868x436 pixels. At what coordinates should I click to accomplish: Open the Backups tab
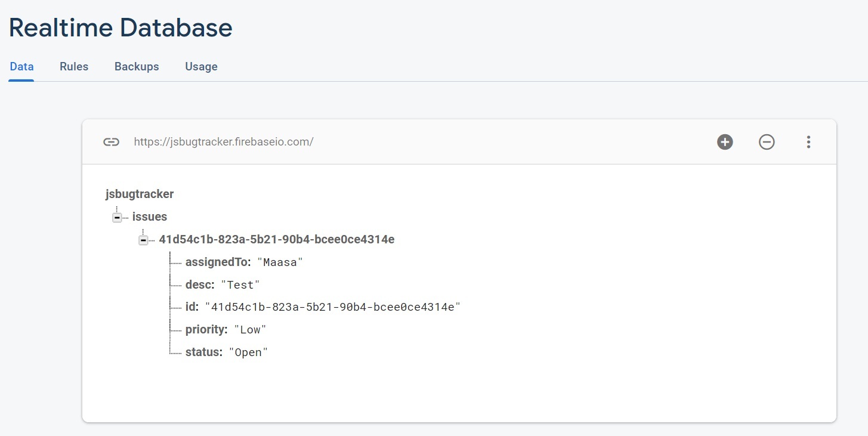(x=137, y=67)
